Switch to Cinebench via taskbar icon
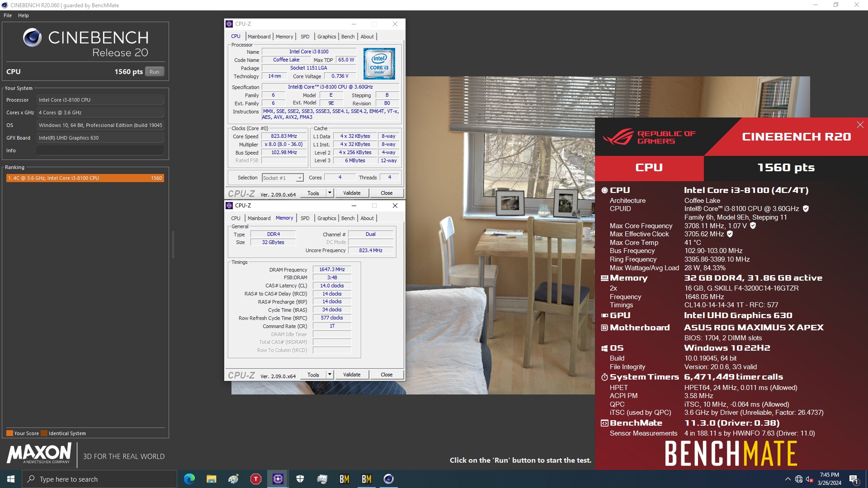This screenshot has height=488, width=868. (x=388, y=479)
